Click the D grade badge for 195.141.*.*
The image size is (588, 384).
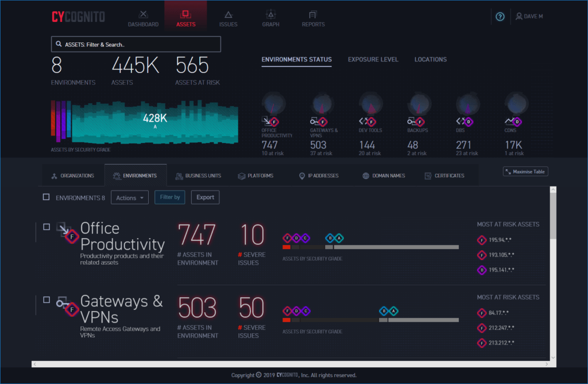[482, 270]
